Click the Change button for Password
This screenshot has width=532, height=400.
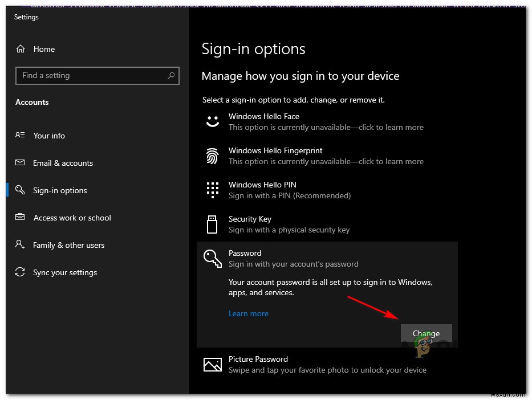(426, 333)
